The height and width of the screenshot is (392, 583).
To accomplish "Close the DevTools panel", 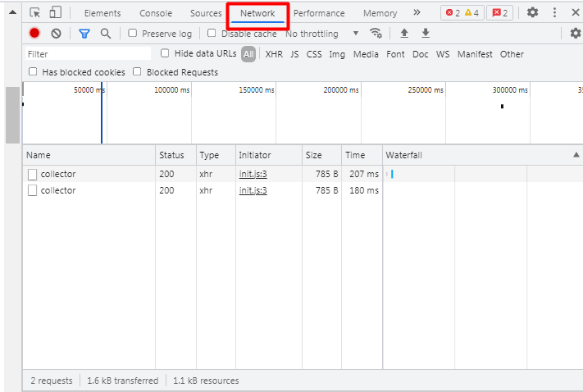I will pyautogui.click(x=575, y=12).
